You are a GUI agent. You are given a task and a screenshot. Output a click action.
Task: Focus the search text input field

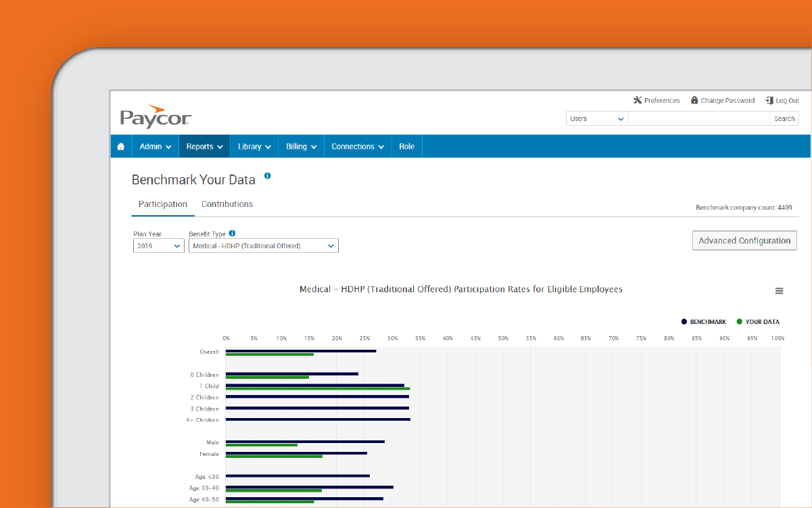tap(699, 118)
